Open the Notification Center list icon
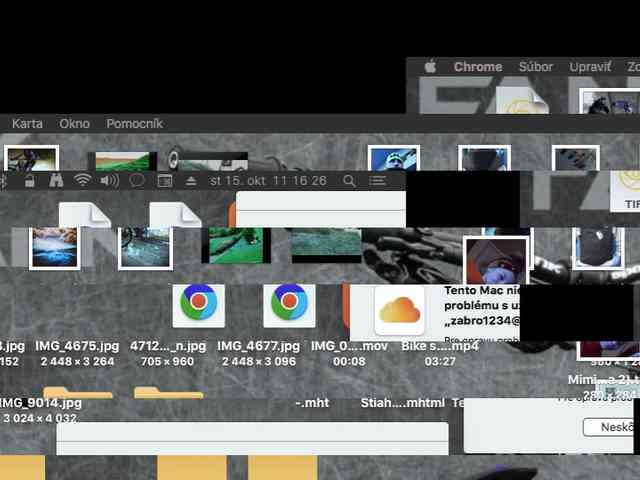Screen dimensions: 640x480 [x=377, y=181]
